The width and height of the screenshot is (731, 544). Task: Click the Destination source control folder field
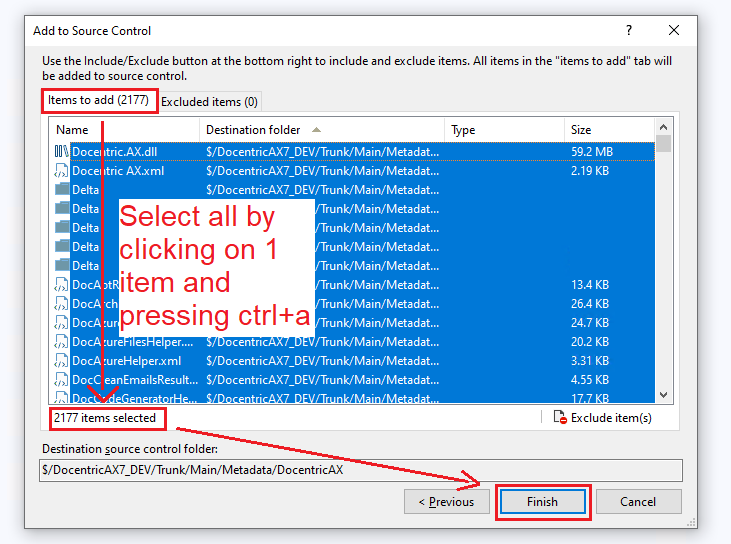tap(361, 470)
